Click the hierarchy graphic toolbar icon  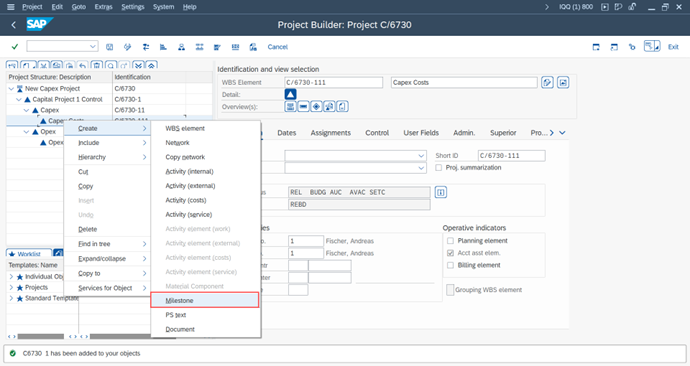click(181, 47)
